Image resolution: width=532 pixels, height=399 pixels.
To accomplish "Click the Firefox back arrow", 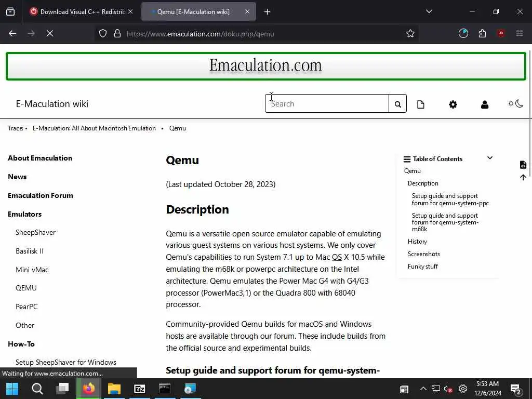I will [12, 33].
